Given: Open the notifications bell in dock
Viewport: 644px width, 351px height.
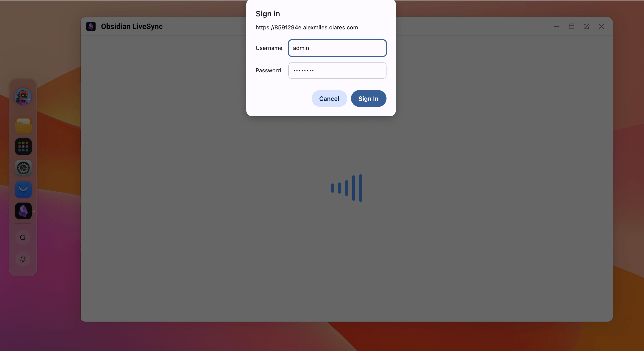Looking at the screenshot, I should (23, 259).
